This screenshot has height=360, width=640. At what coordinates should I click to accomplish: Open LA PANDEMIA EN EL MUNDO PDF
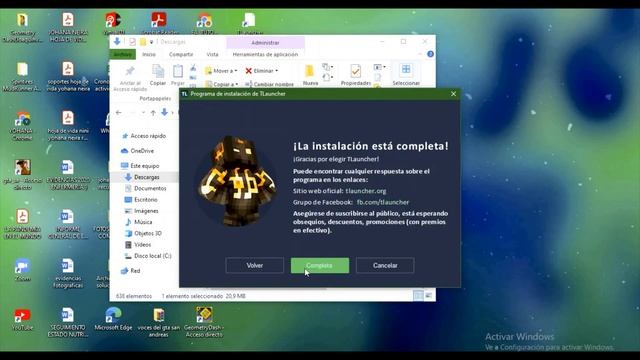[x=22, y=224]
